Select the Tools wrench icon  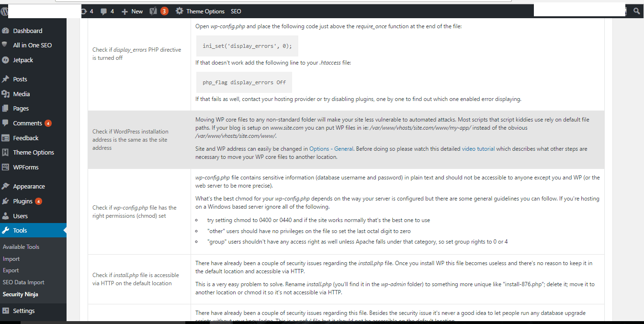6,230
